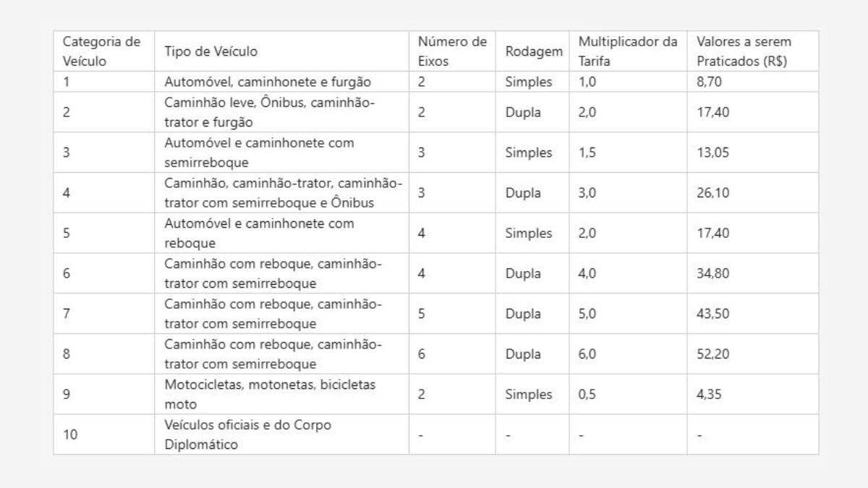This screenshot has height=488, width=868.
Task: Click "Automóvel, caminhonete e furgão" cell
Action: 267,82
